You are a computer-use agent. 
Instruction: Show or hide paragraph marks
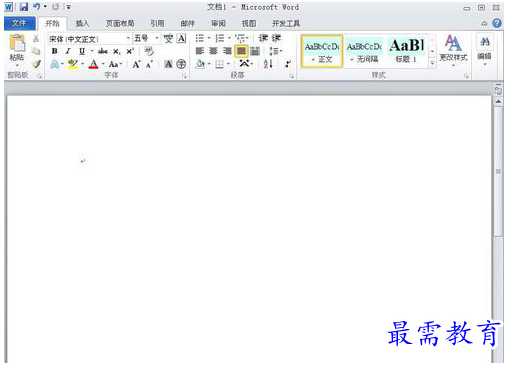click(288, 64)
